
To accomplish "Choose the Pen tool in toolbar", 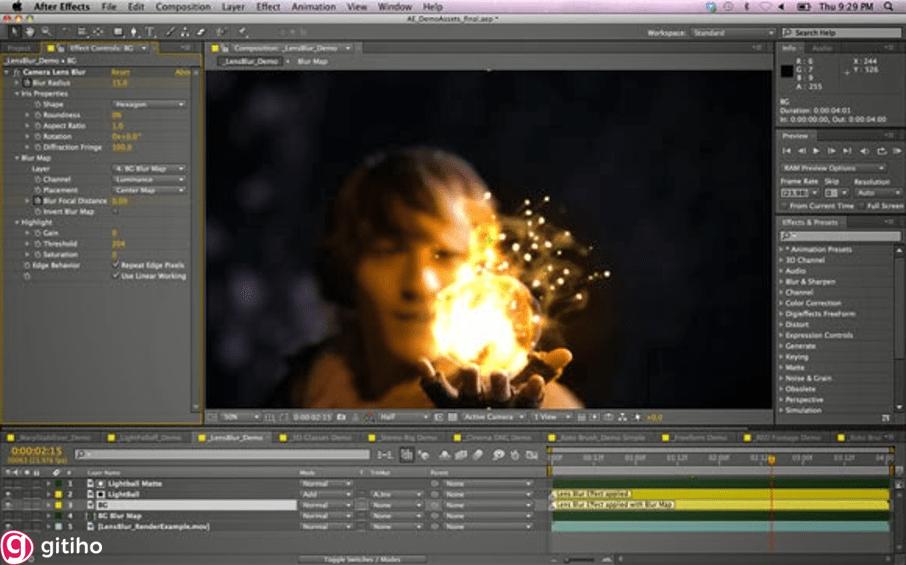I will (134, 32).
